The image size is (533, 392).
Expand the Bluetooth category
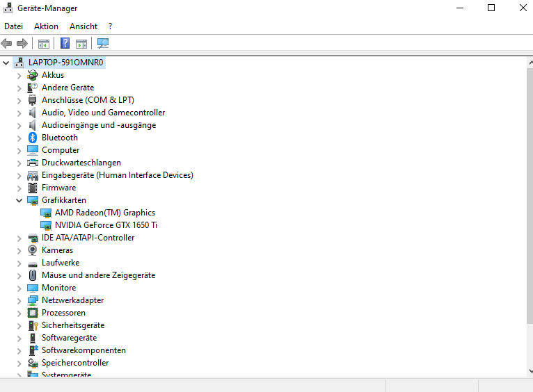[x=19, y=138]
